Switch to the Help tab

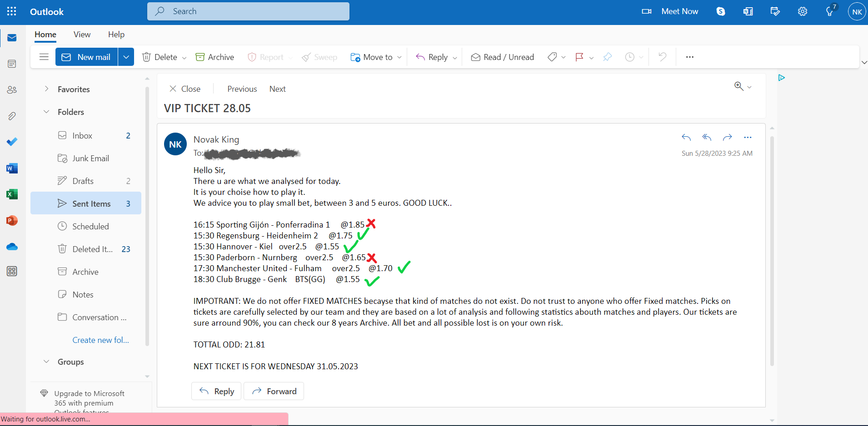116,35
